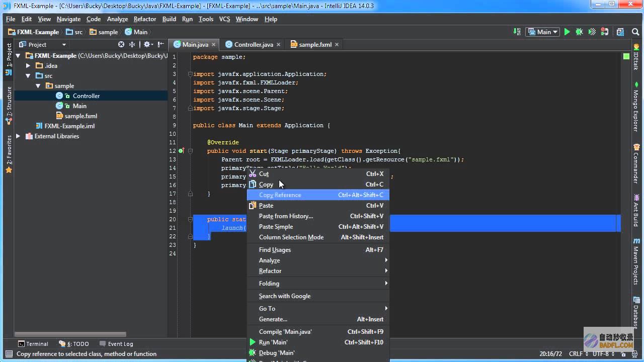Screen dimensions: 644x362
Task: Open the Maven Projects side panel
Action: (636, 262)
